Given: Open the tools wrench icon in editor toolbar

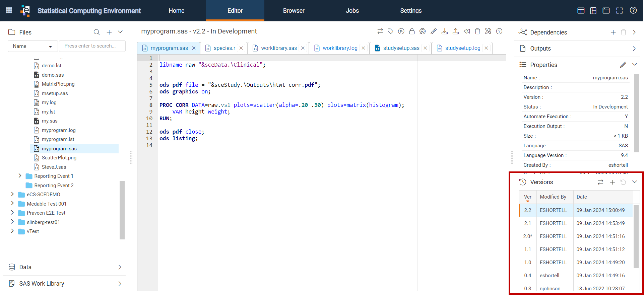Looking at the screenshot, I should click(x=488, y=31).
